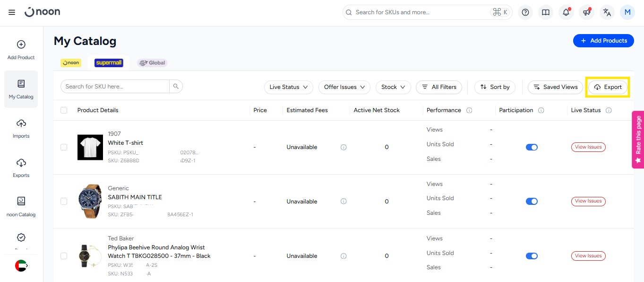Open the Offer Issues dropdown
The height and width of the screenshot is (282, 644).
point(344,87)
